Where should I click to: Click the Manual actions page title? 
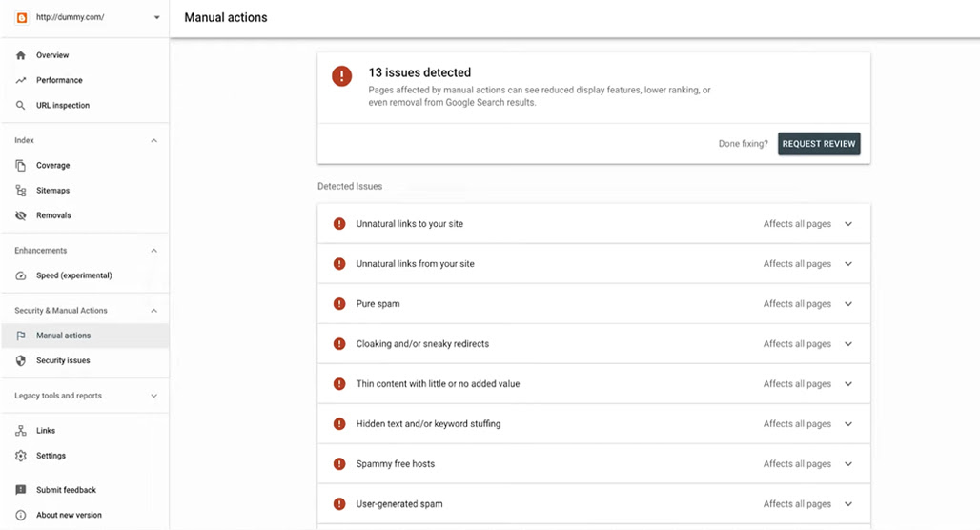pyautogui.click(x=226, y=17)
